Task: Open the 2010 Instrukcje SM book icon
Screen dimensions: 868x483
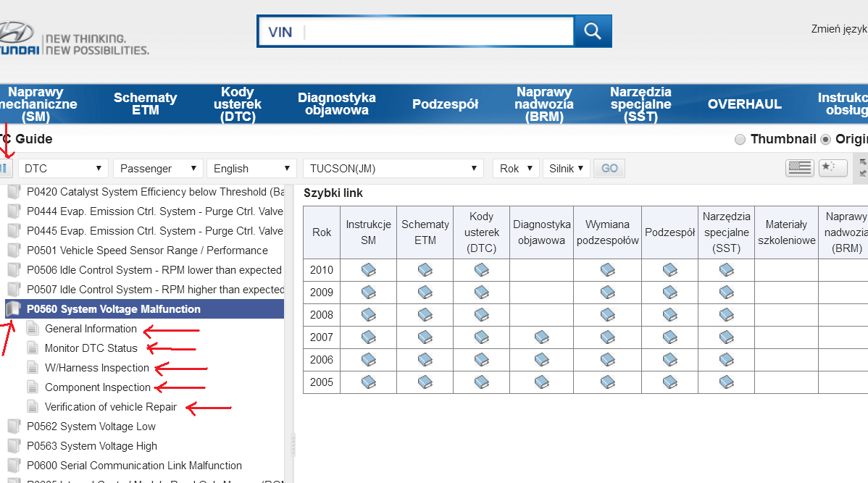Action: click(368, 270)
